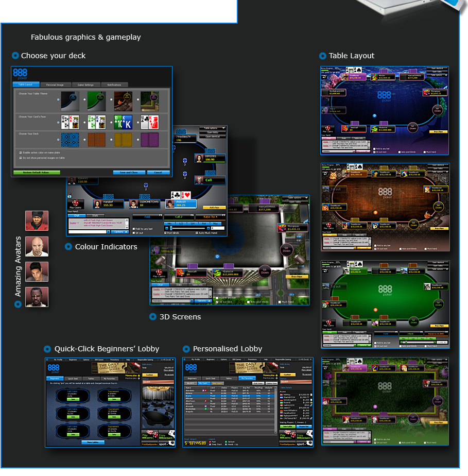Click the rotate seat icon on ocean table

pos(324,77)
